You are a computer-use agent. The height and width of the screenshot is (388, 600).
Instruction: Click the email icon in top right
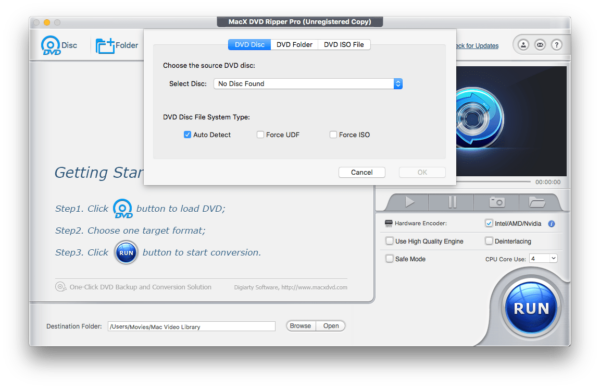click(x=540, y=45)
